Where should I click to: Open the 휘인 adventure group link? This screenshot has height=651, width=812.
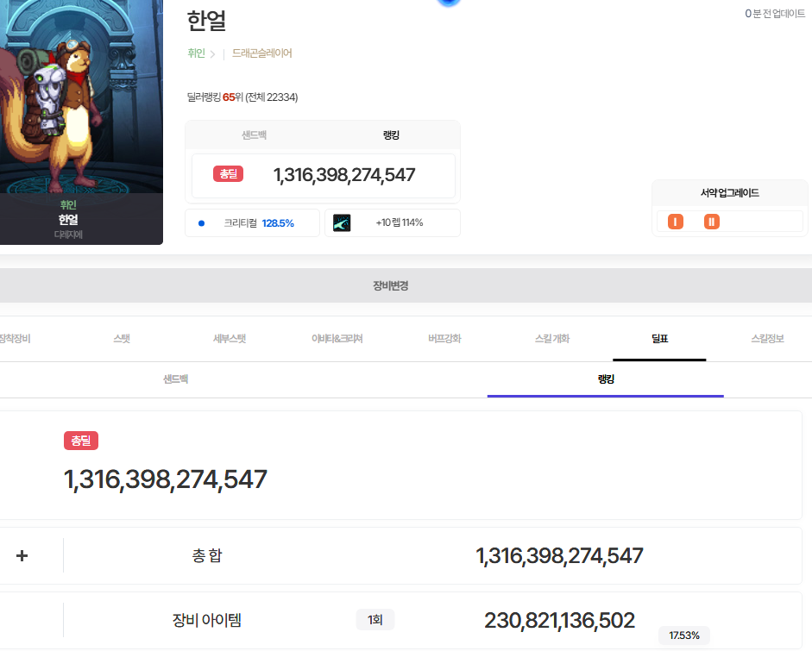(x=196, y=53)
